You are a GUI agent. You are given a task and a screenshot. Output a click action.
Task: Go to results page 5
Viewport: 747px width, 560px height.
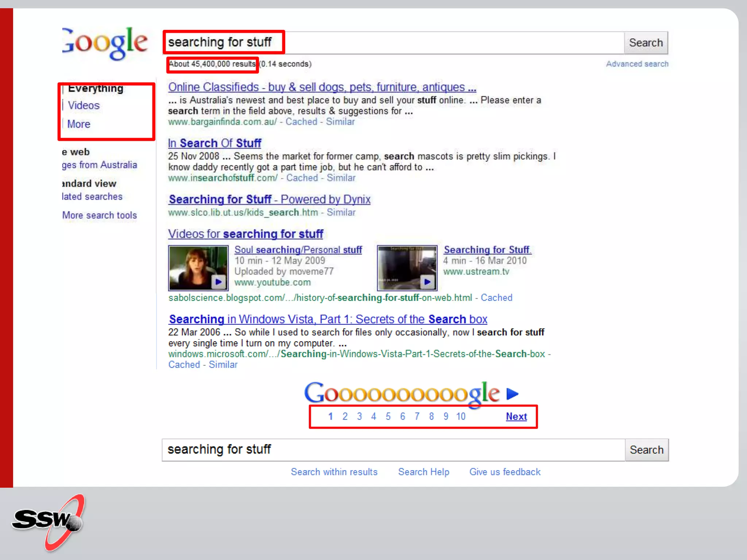tap(388, 416)
